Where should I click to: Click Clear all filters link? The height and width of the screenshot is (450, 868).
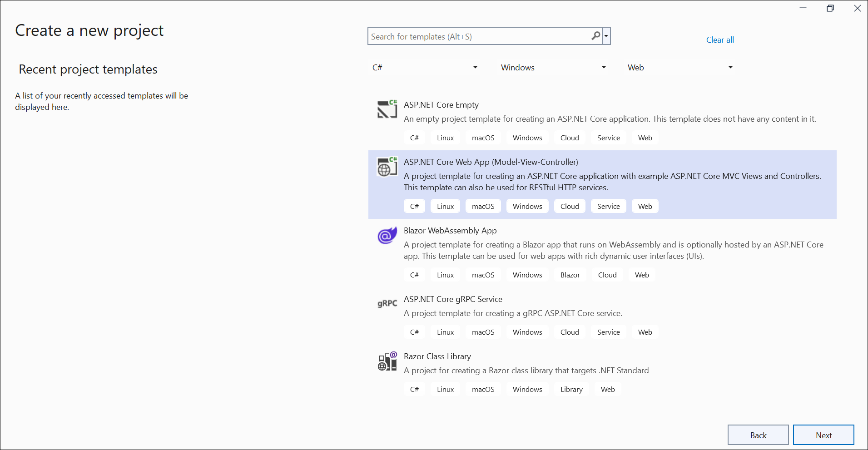point(720,40)
